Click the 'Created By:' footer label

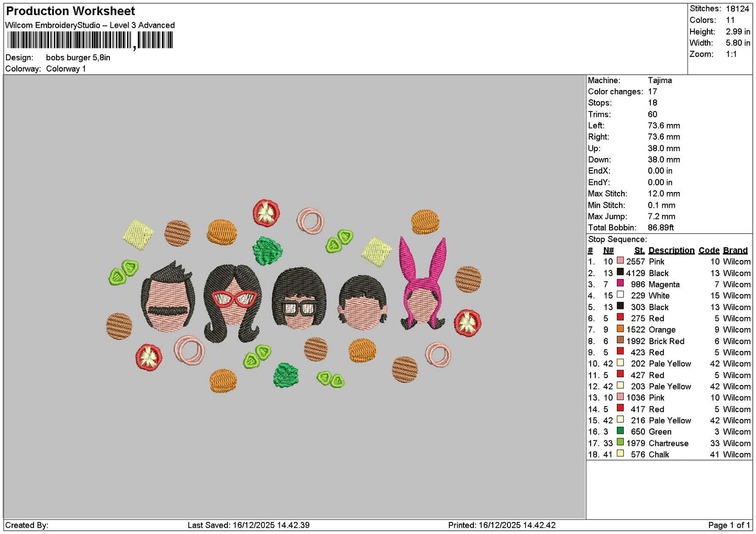point(27,525)
